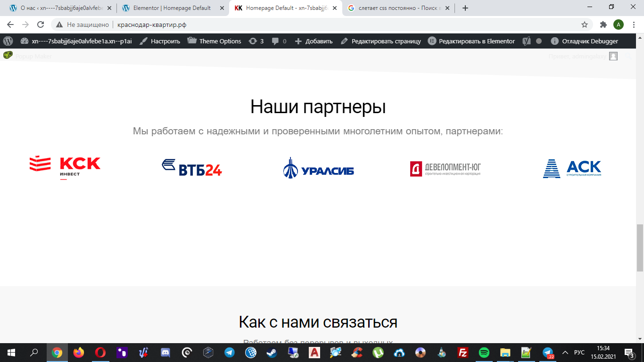Close the Elementor | Homepage Default tab
Image resolution: width=644 pixels, height=362 pixels.
(222, 8)
